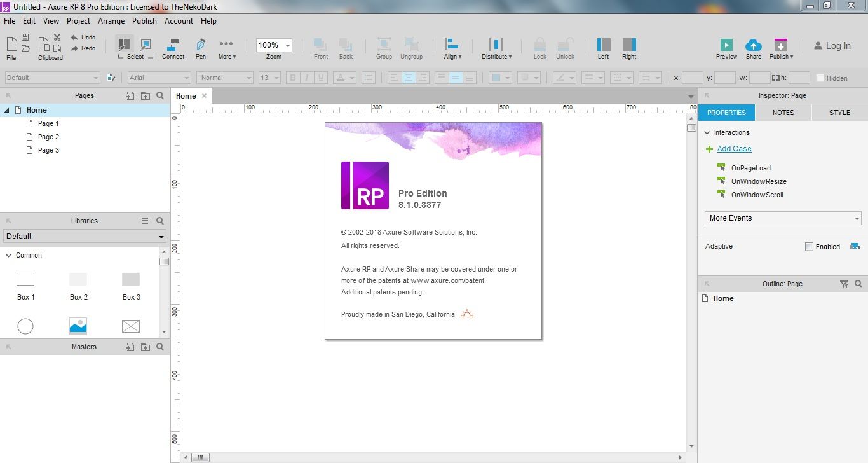Select the Box 1 widget thumbnail
Image resolution: width=868 pixels, height=463 pixels.
(25, 279)
